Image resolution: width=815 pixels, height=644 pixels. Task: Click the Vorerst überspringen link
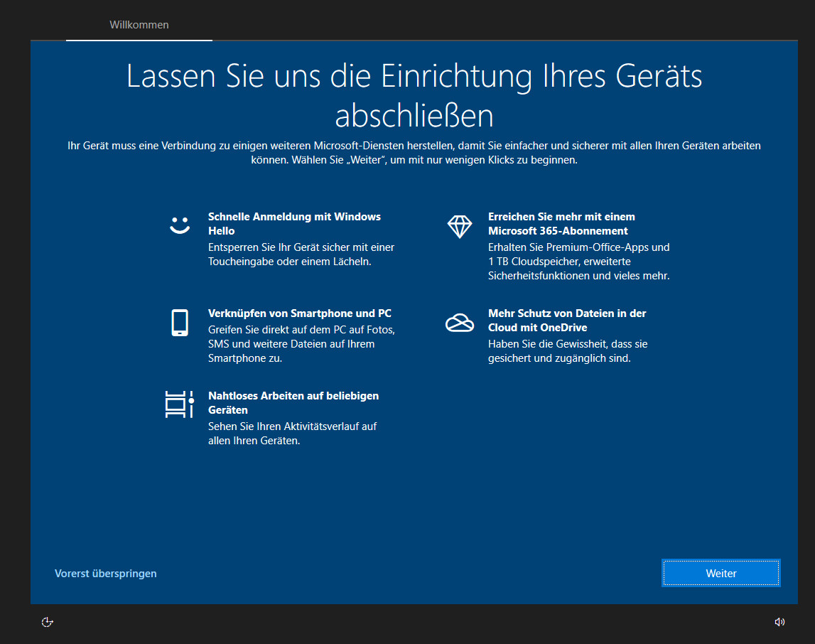coord(106,574)
